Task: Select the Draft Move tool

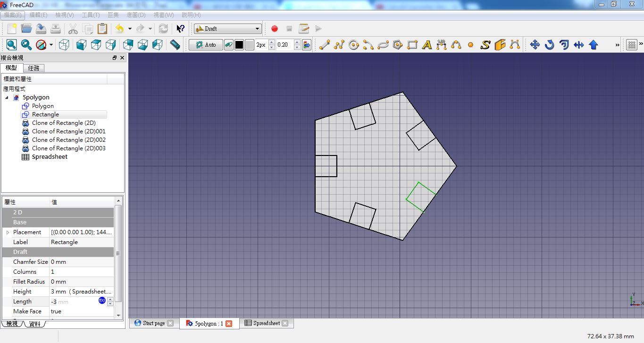Action: tap(535, 45)
